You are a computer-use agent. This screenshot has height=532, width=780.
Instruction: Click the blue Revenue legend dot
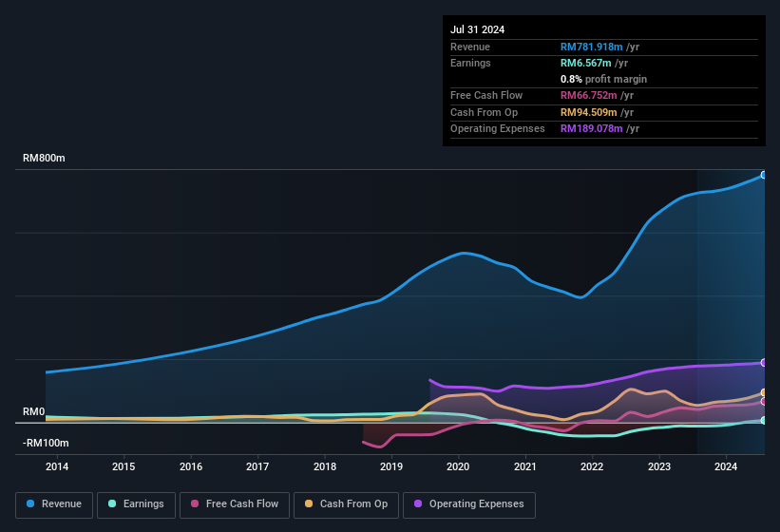31,504
